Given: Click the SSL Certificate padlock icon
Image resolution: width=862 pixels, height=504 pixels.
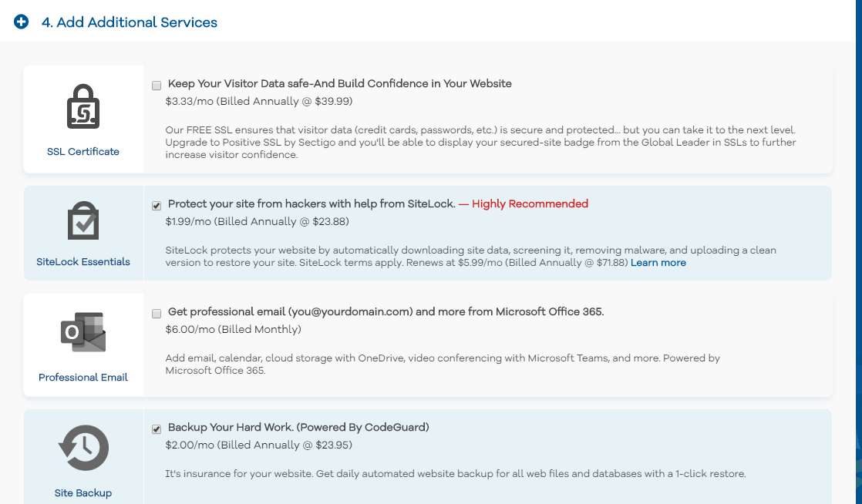Looking at the screenshot, I should pos(83,106).
